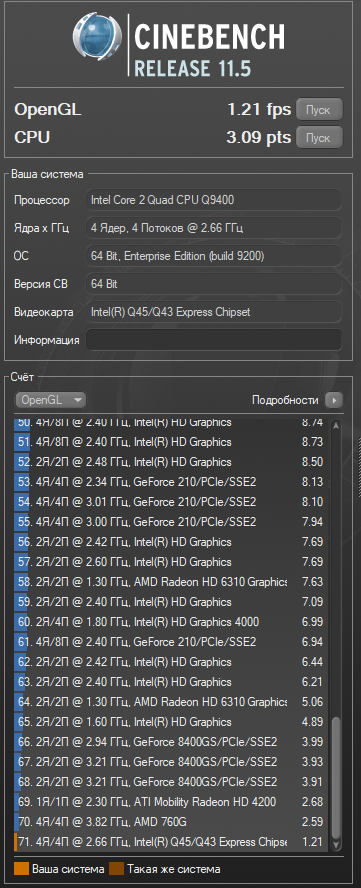361x888 pixels.
Task: Click the Версия CB 64 Bit field
Action: click(x=214, y=284)
